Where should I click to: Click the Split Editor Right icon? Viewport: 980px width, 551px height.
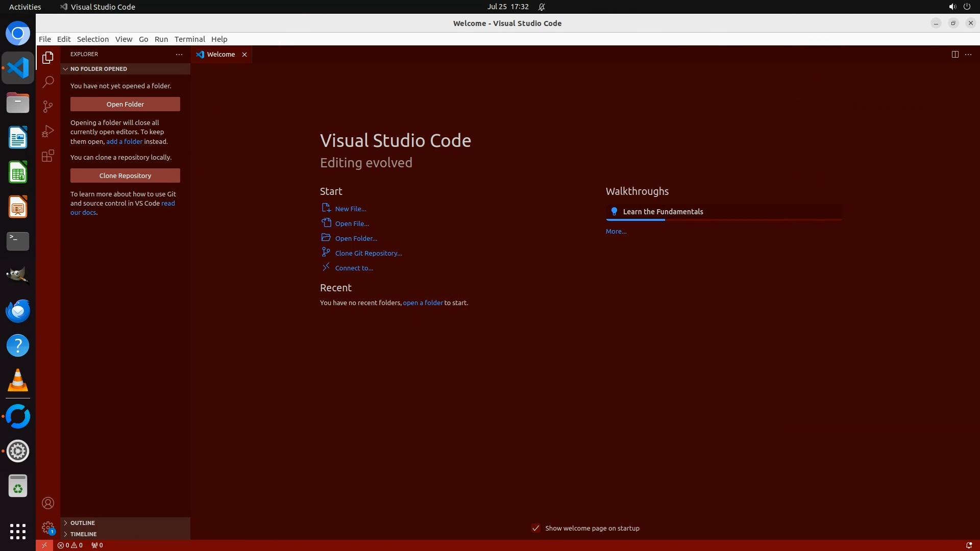(954, 54)
